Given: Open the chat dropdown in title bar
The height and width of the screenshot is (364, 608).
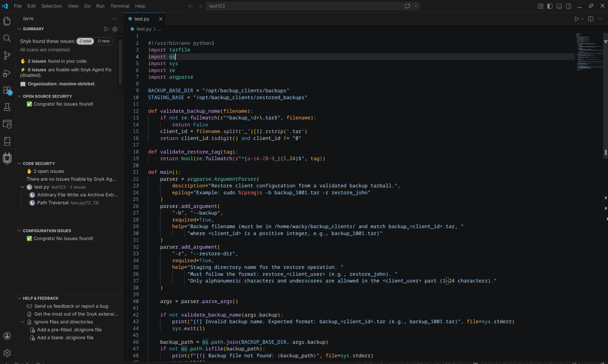Looking at the screenshot, I should [416, 6].
